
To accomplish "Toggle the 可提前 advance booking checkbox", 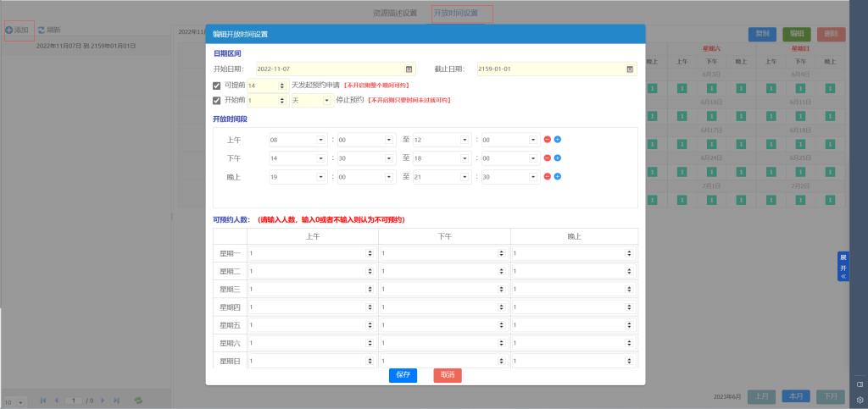I will point(217,86).
